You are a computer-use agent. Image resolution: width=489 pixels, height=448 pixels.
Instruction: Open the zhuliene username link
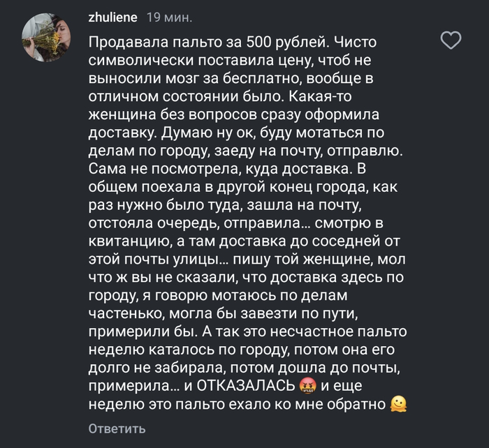(x=113, y=16)
